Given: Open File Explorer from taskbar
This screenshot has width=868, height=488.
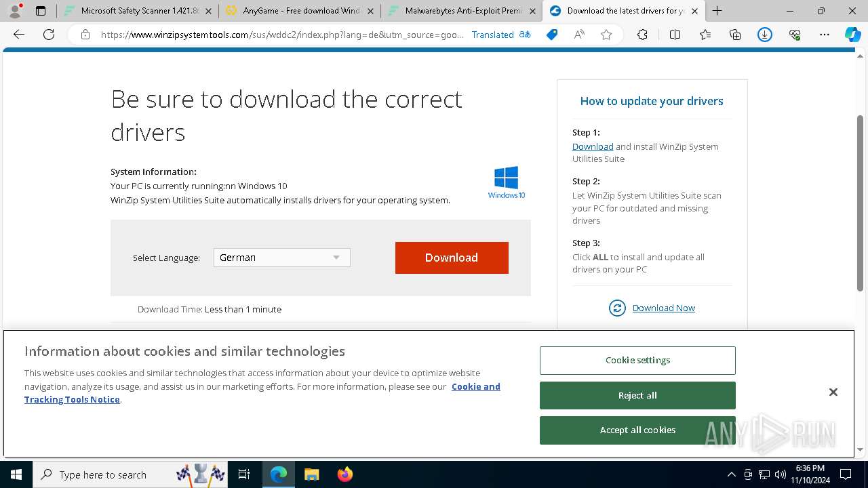Looking at the screenshot, I should [311, 474].
